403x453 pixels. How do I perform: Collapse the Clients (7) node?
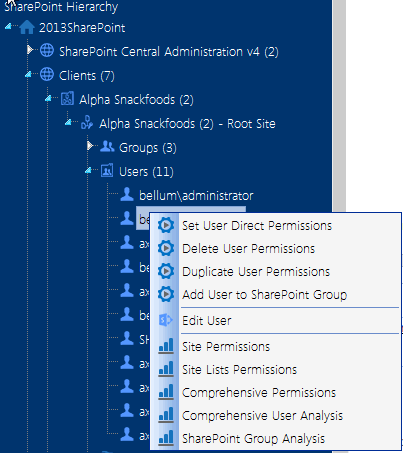click(x=28, y=74)
